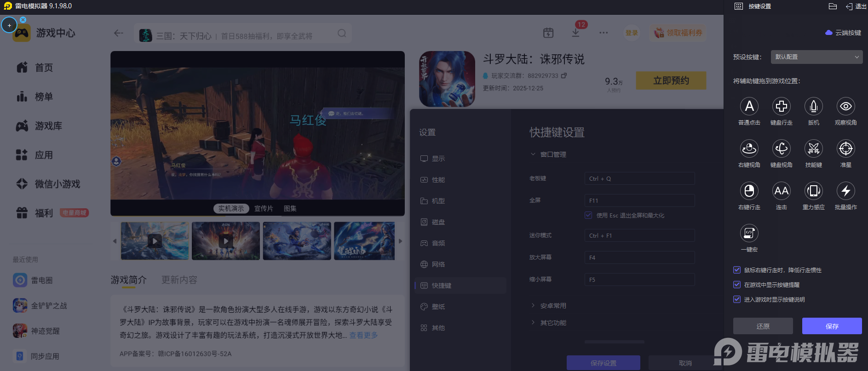The width and height of the screenshot is (868, 371).
Task: Open 云端按键 cloud keymaps
Action: tap(843, 33)
